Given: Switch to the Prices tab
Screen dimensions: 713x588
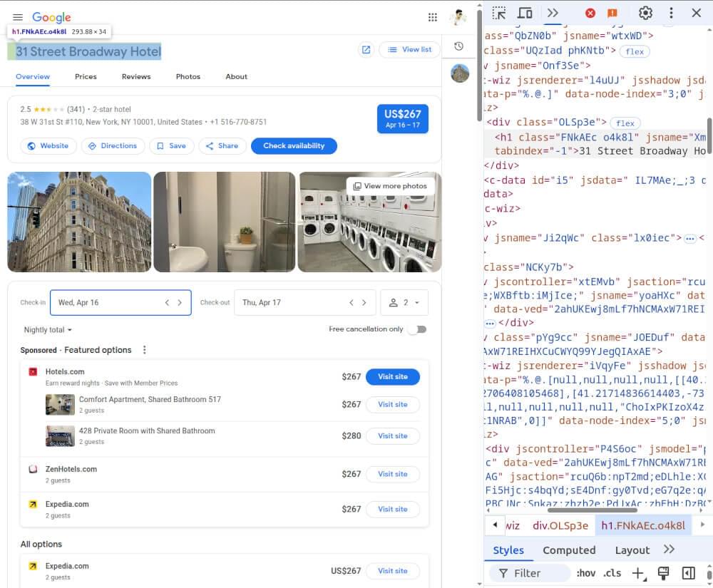Looking at the screenshot, I should pyautogui.click(x=86, y=76).
